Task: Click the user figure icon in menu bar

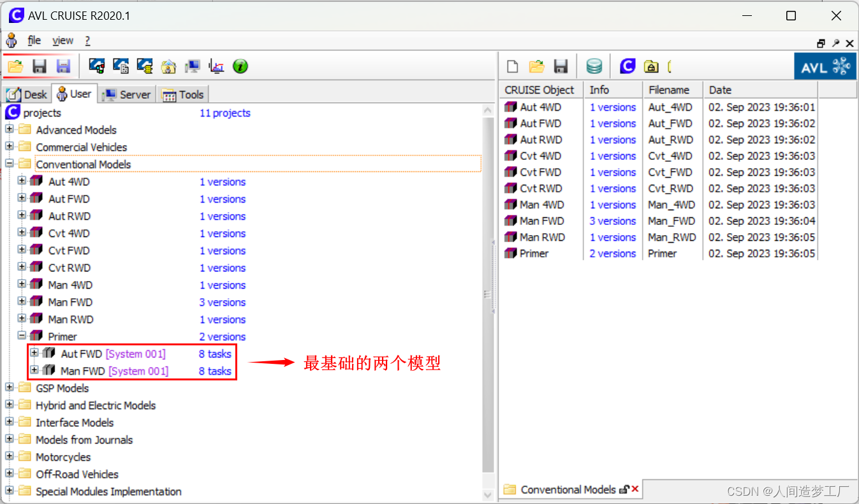Action: [11, 41]
